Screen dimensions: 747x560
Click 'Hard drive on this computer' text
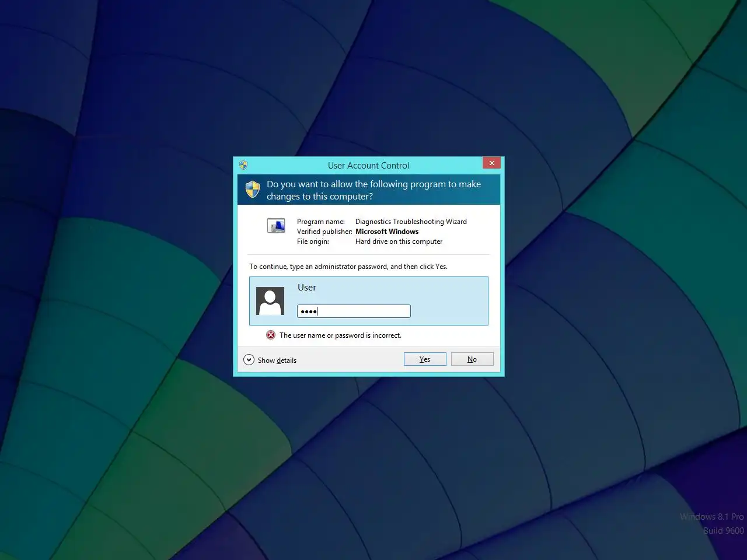pos(399,242)
